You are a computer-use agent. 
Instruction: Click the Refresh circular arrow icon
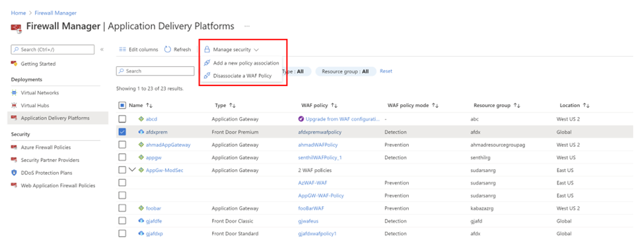168,50
